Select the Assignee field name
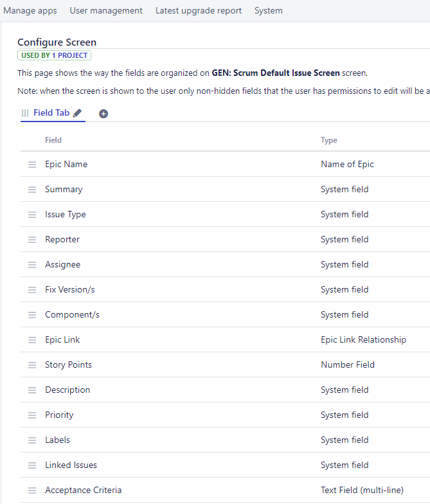The width and height of the screenshot is (430, 504). pyautogui.click(x=63, y=265)
